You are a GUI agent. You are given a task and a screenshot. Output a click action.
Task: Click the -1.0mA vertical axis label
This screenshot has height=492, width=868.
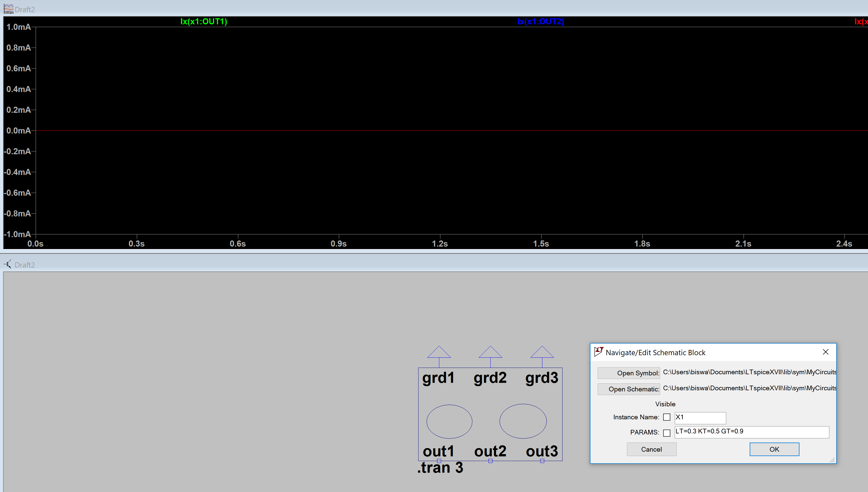[x=17, y=234]
